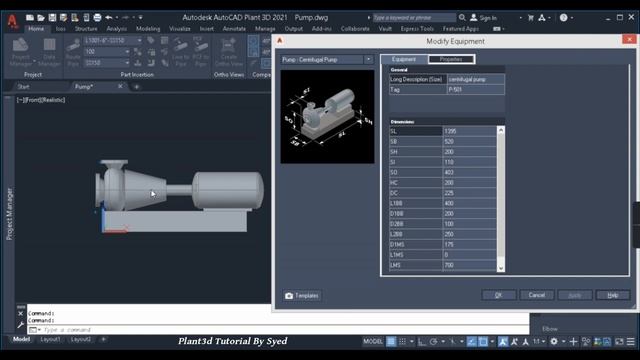
Task: Toggle the highlighted annotation visibility icon
Action: click(503, 341)
